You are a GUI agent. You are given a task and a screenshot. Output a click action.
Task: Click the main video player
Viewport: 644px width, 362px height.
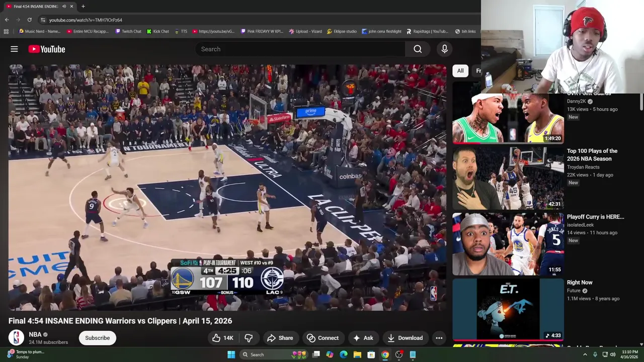tap(227, 187)
